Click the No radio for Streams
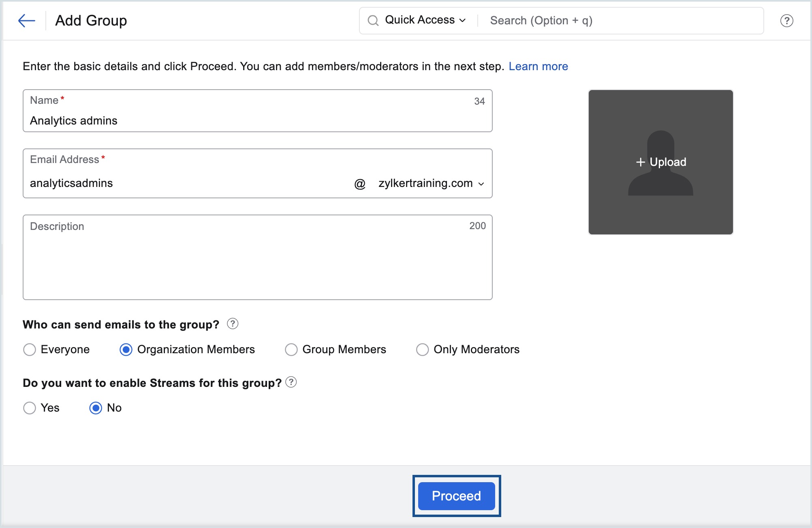Screen dimensions: 812x528 [x=96, y=408]
